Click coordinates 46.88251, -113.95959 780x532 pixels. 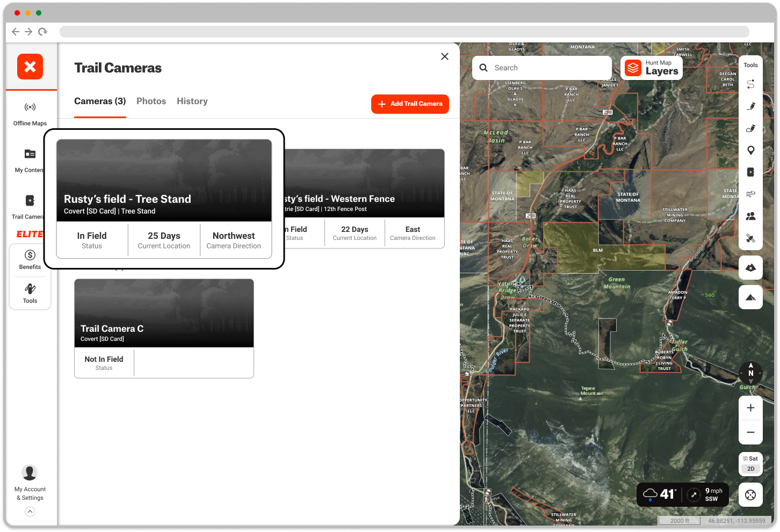pos(736,521)
